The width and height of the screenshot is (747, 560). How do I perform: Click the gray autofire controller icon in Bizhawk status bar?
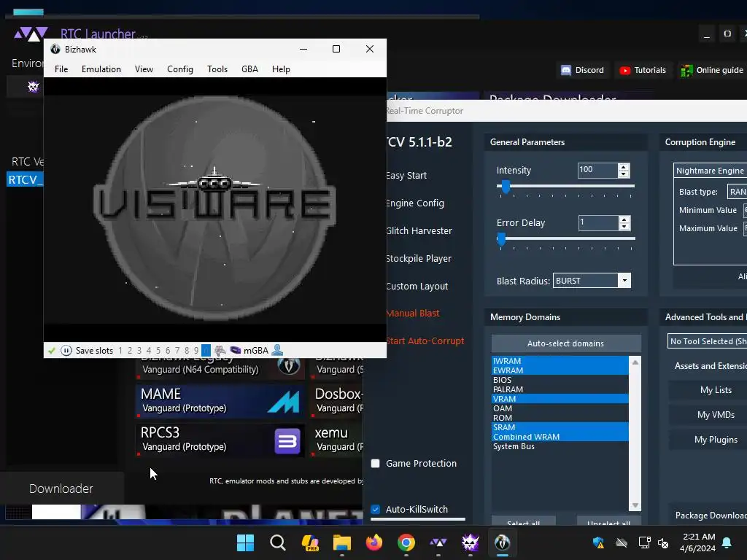220,351
